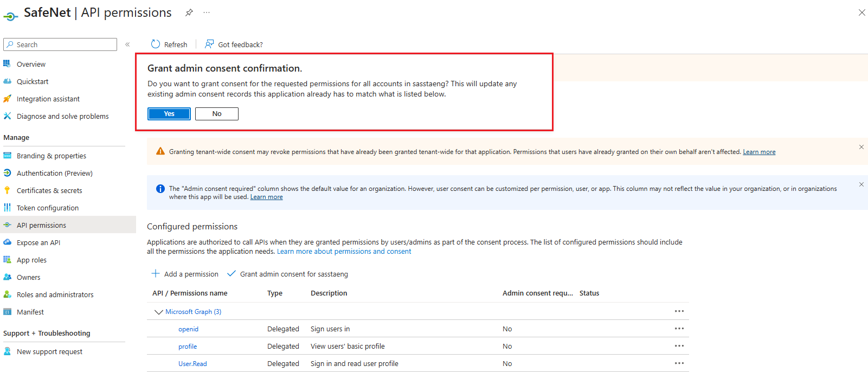Open the openid permission link
The height and width of the screenshot is (372, 868).
pos(188,329)
